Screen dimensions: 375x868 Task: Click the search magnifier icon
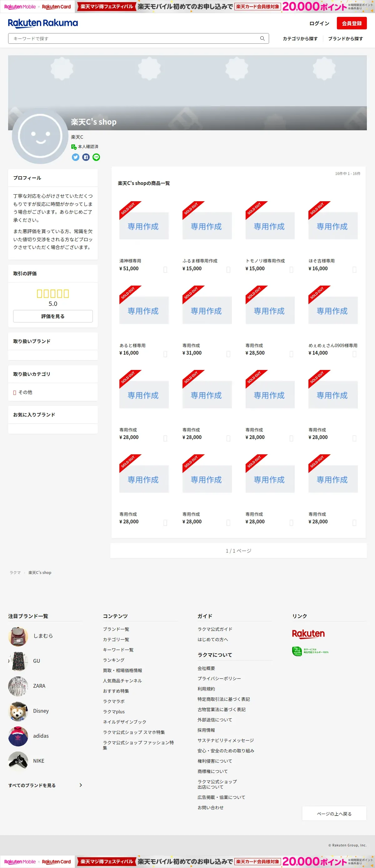262,38
